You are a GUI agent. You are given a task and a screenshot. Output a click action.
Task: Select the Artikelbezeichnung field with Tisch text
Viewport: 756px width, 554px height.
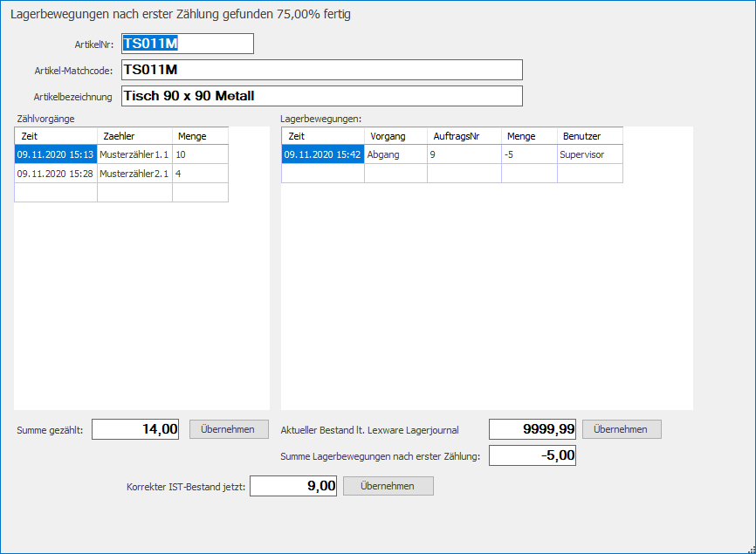320,96
